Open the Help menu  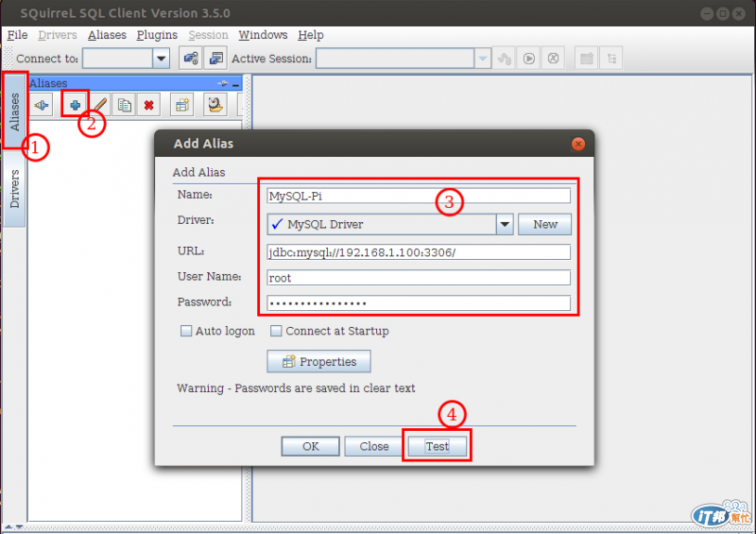tap(311, 35)
